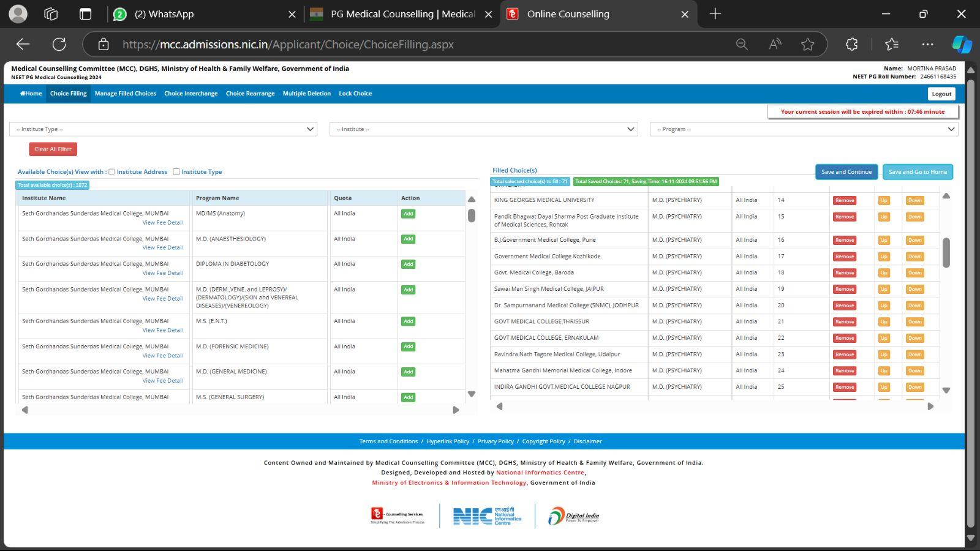This screenshot has height=551, width=980.
Task: Expand the Program dropdown filter
Action: 804,129
